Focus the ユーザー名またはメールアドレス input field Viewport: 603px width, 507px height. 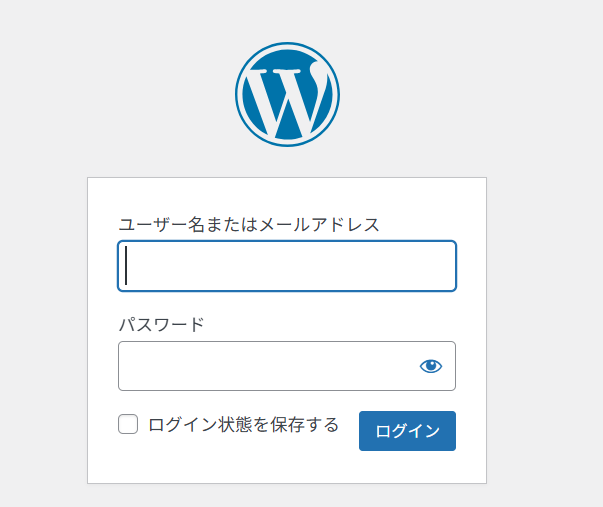[x=287, y=266]
